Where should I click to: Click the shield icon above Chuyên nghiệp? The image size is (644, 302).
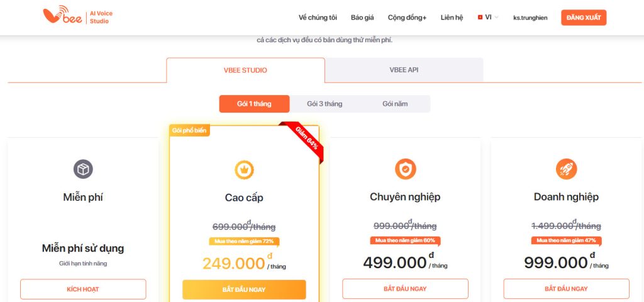405,169
